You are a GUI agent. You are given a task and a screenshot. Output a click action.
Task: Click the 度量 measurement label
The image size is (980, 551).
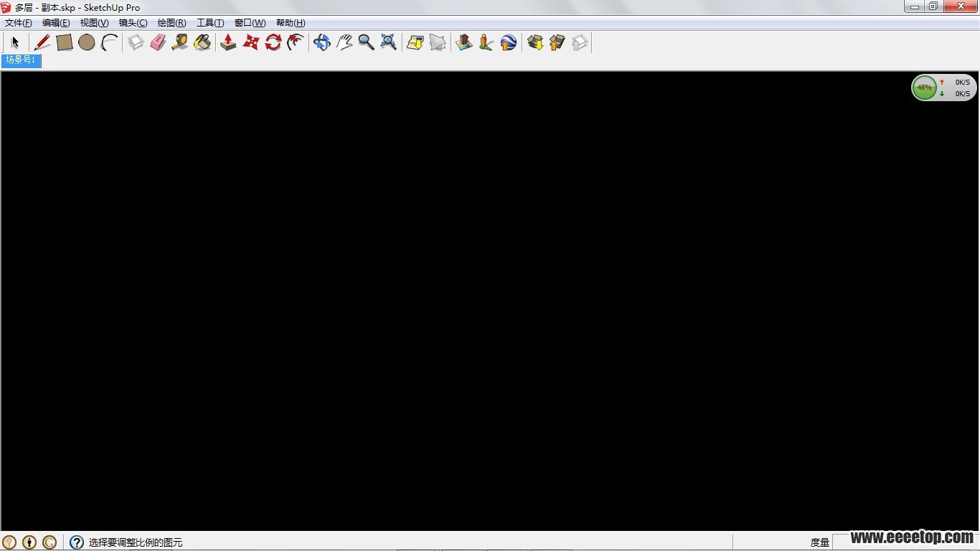coord(820,543)
